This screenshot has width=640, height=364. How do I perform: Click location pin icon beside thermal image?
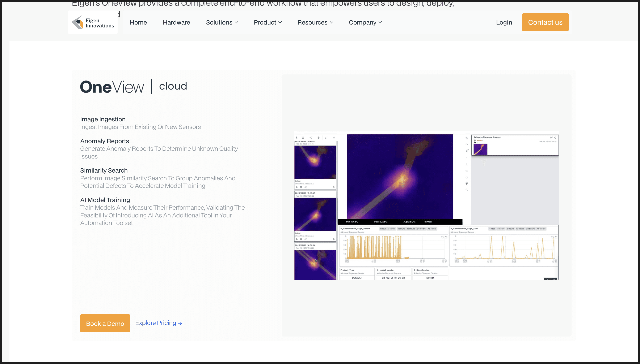click(x=467, y=183)
